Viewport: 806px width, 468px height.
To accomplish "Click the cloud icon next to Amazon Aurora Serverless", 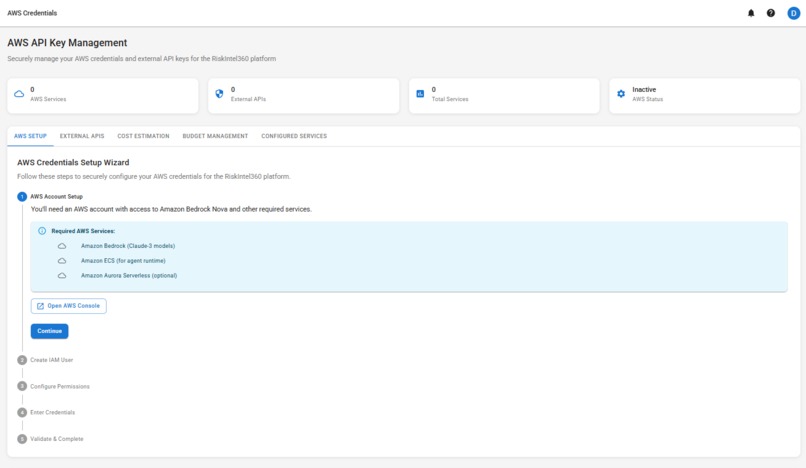I will 62,276.
